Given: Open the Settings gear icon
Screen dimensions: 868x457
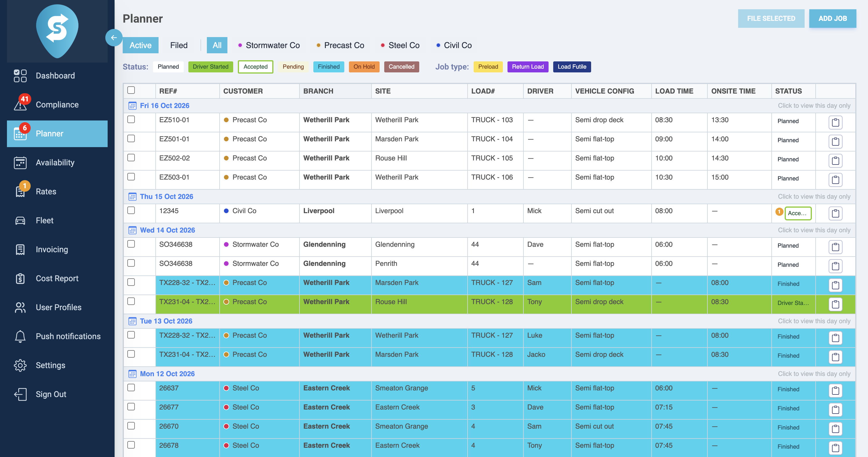Looking at the screenshot, I should pos(20,365).
